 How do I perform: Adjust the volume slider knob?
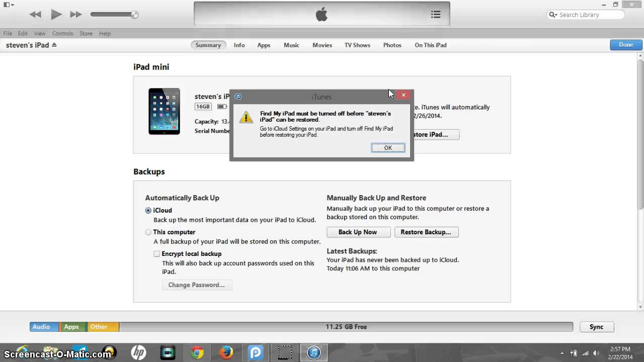click(x=135, y=15)
